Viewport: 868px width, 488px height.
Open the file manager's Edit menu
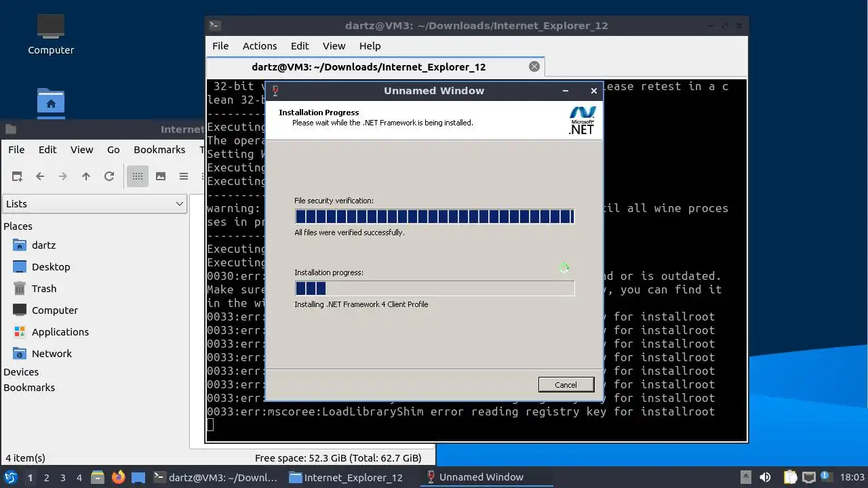[x=47, y=150]
